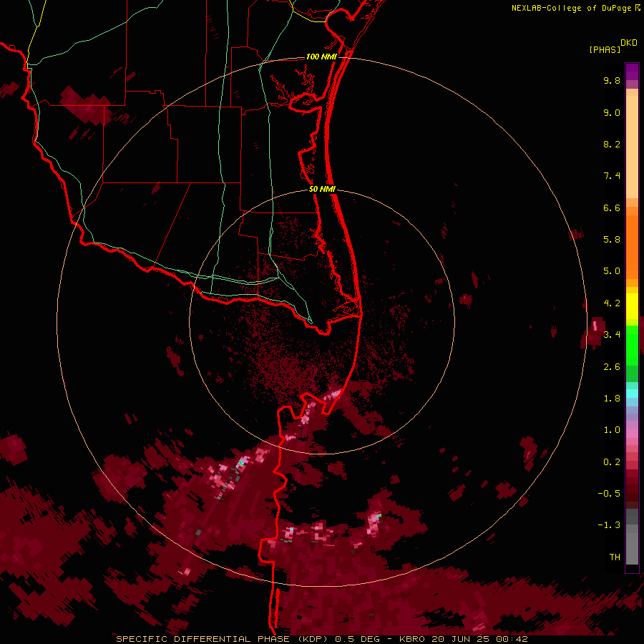This screenshot has width=644, height=644.
Task: Click the 5.8 scale value
Action: (612, 240)
